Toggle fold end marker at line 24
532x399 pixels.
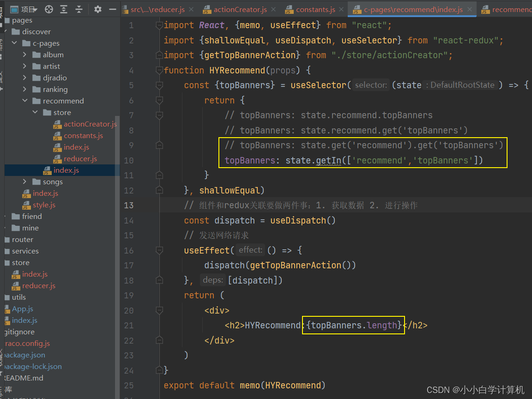pyautogui.click(x=159, y=370)
